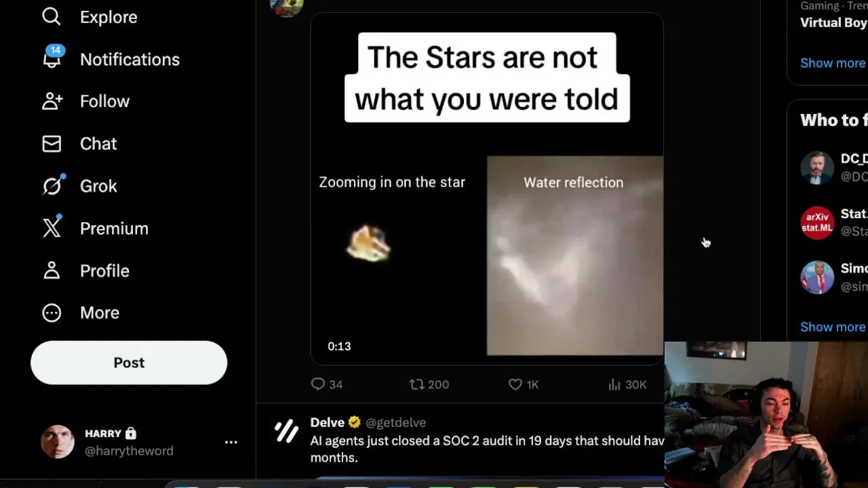Like the Stars video post

(x=515, y=384)
